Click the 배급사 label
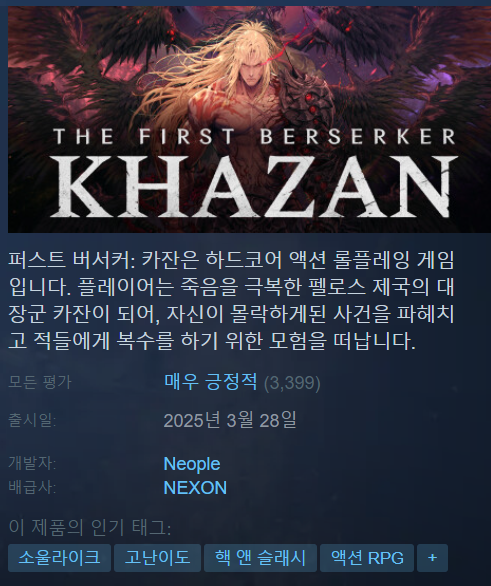 tap(32, 488)
